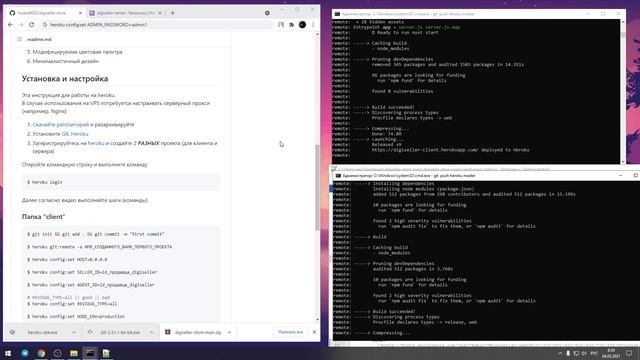Viewport: 640px width, 360px height.
Task: Click the 'heroku config:set HOST=0.0.0.0' line
Action: pyautogui.click(x=67, y=260)
